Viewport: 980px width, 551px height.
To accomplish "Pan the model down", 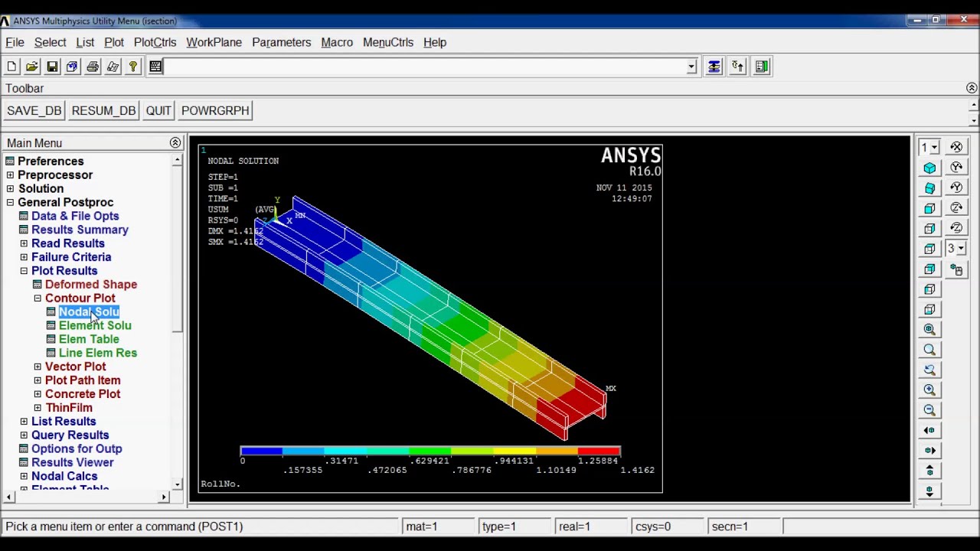I will pos(929,491).
